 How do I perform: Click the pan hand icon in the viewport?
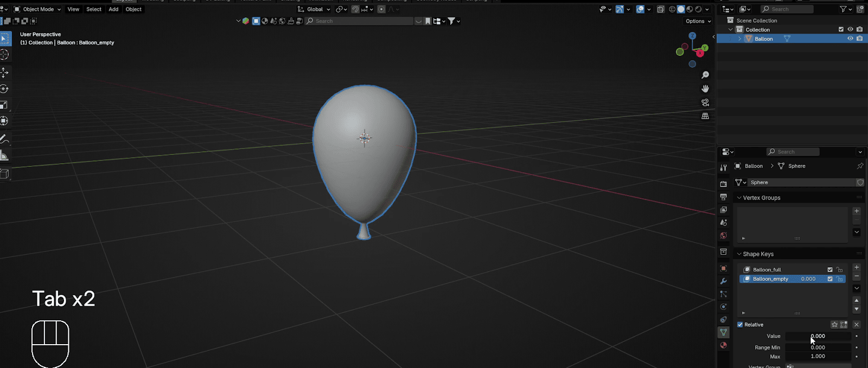click(705, 88)
